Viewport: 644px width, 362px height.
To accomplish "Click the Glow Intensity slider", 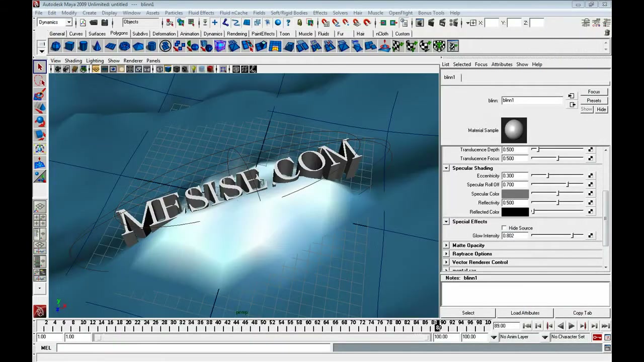I will (557, 235).
